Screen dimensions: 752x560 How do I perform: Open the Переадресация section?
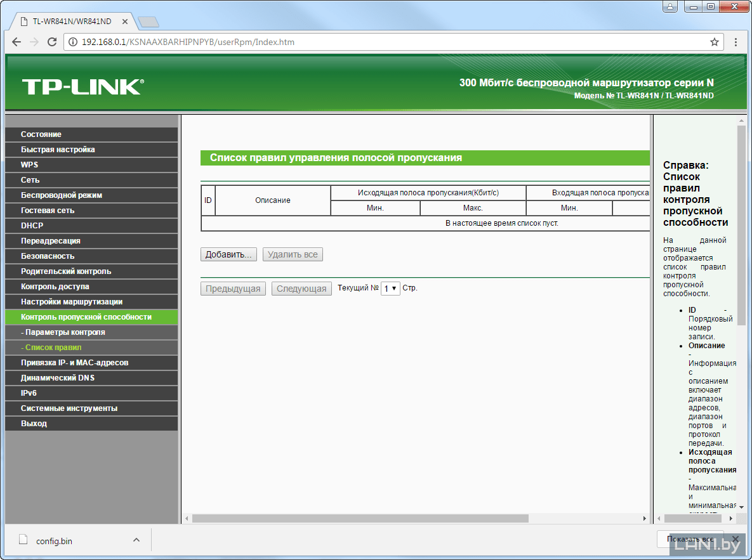(x=91, y=241)
